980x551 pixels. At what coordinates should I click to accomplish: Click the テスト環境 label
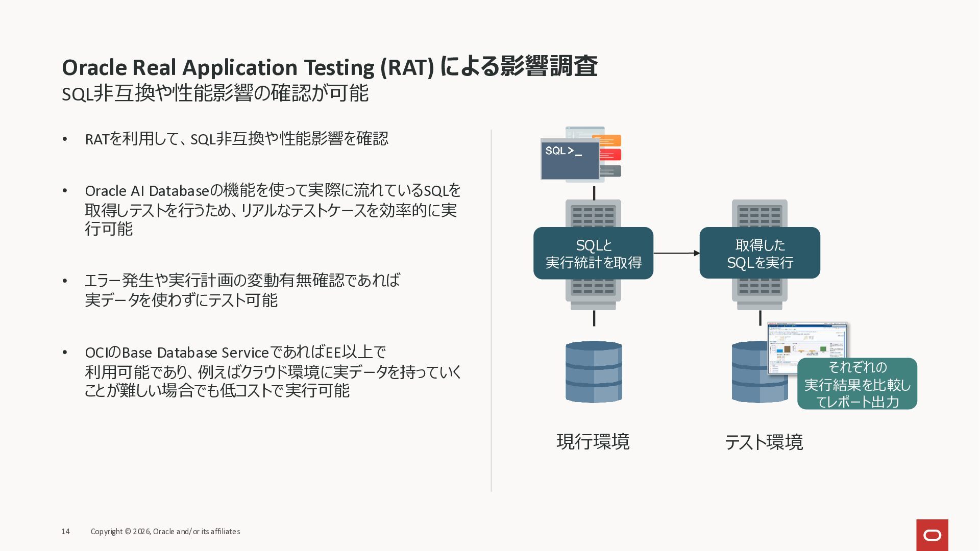click(x=764, y=442)
